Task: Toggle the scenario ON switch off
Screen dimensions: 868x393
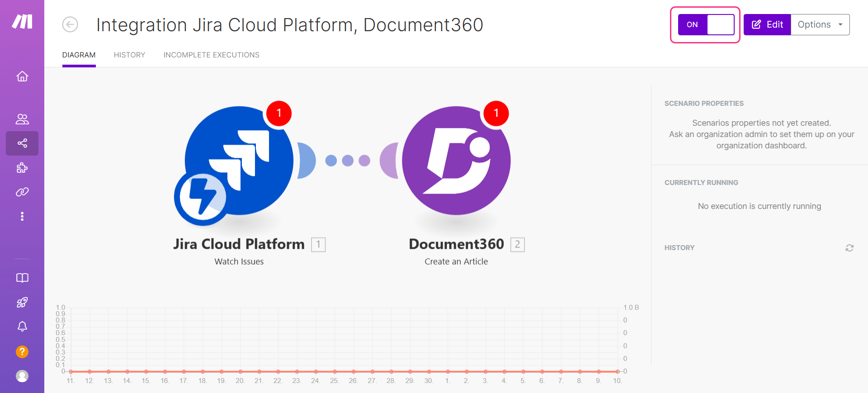Action: click(706, 24)
